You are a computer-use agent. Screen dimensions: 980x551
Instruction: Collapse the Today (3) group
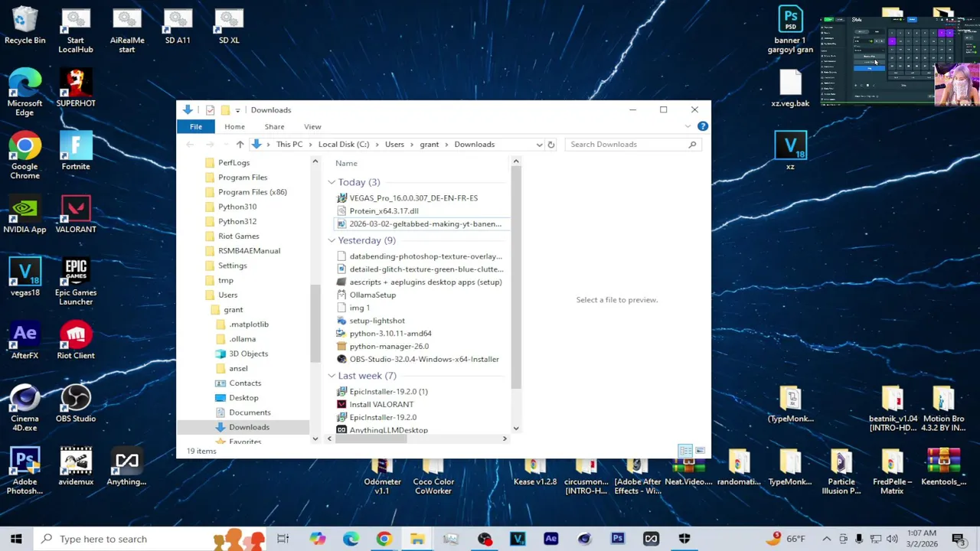pos(332,182)
